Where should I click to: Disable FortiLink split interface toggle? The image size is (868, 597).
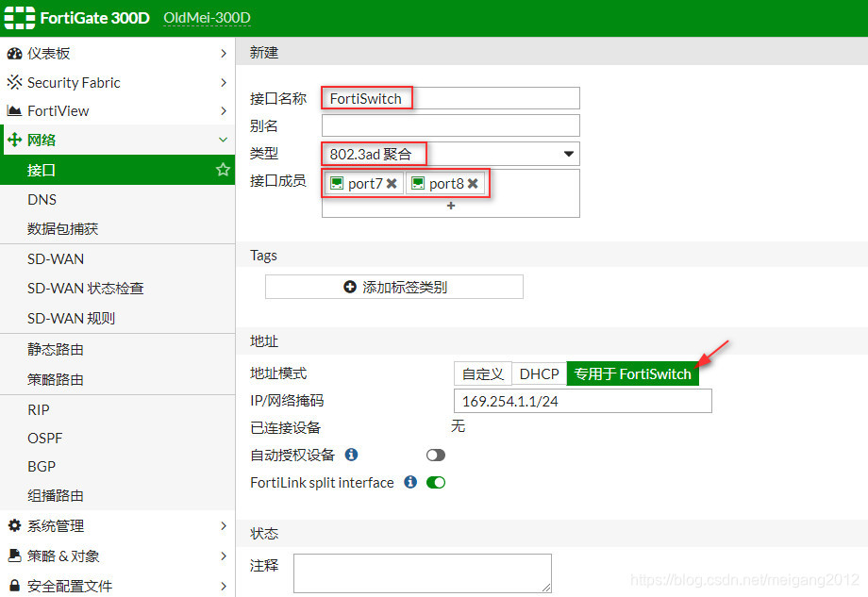click(x=436, y=483)
